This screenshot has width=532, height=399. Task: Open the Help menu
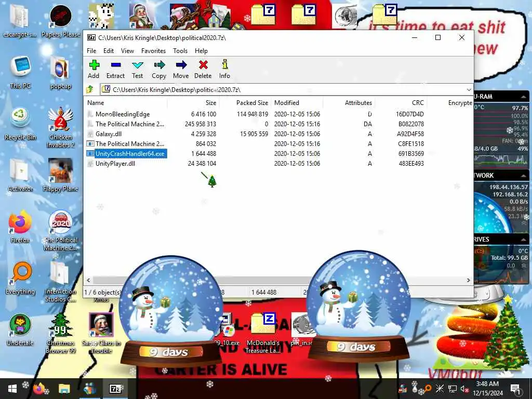coord(201,51)
